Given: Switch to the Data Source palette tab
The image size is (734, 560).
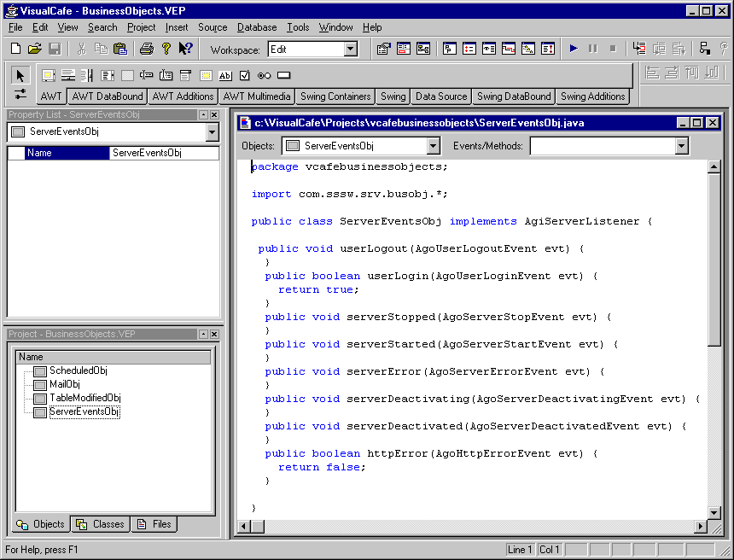Looking at the screenshot, I should tap(441, 96).
